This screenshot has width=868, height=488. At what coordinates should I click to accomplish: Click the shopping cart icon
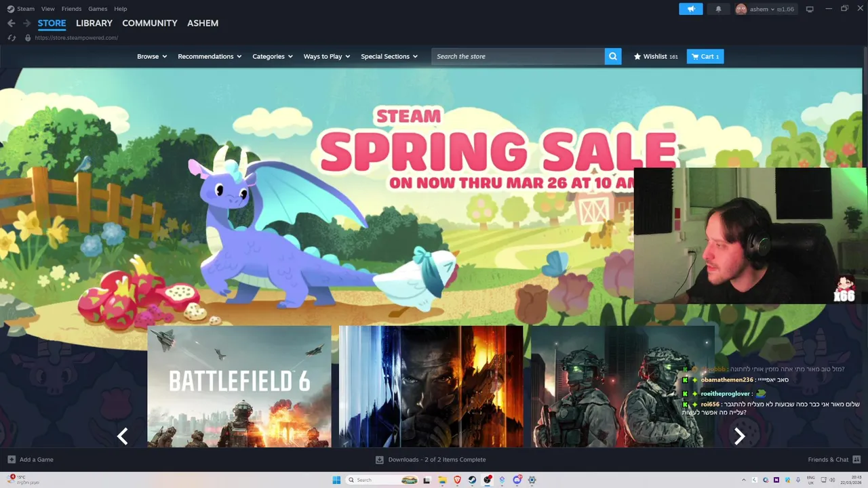[x=694, y=56]
